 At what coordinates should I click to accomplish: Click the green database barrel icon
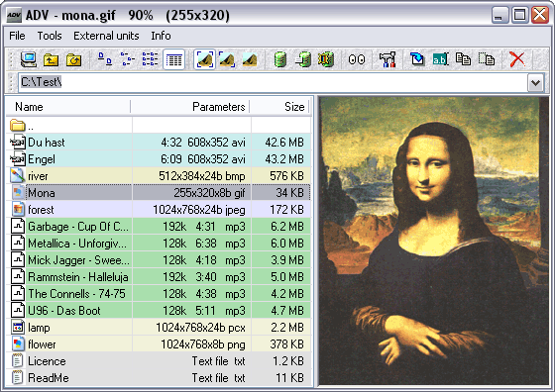(x=279, y=59)
